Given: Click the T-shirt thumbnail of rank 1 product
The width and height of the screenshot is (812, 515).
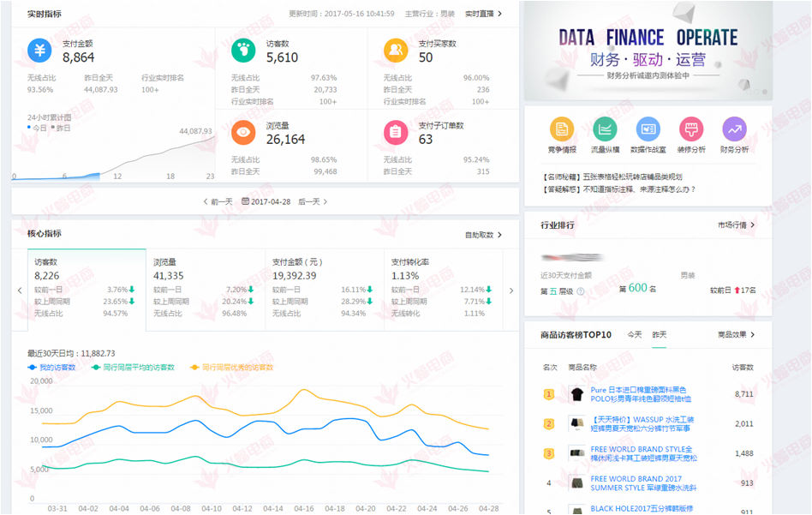Looking at the screenshot, I should coord(576,394).
